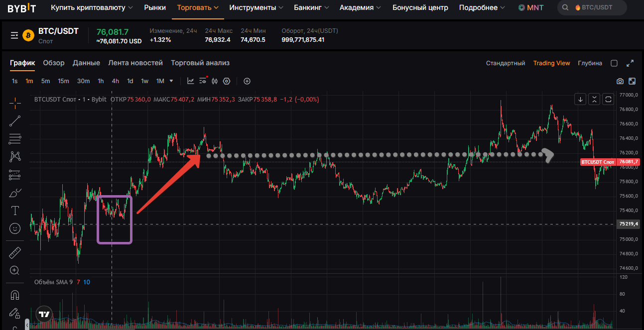This screenshot has height=330, width=644.
Task: Select the crosshair cursor tool
Action: tap(15, 103)
